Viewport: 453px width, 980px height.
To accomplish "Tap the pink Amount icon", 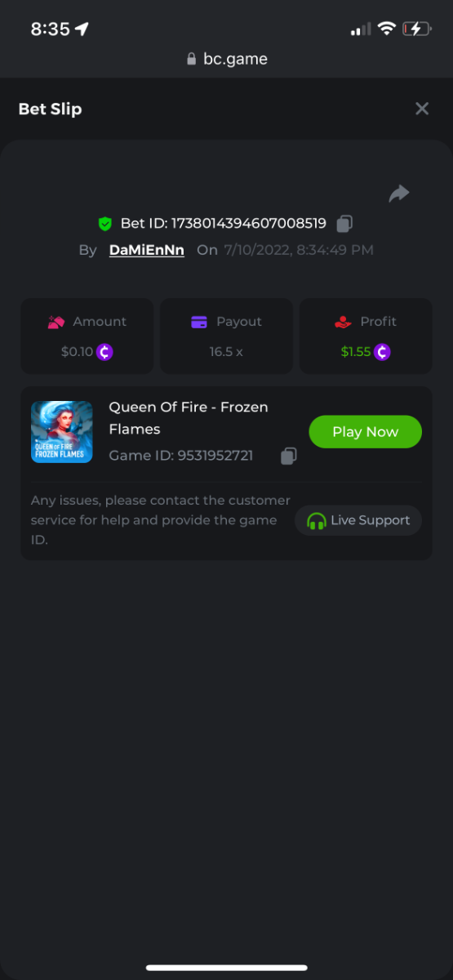I will click(56, 322).
